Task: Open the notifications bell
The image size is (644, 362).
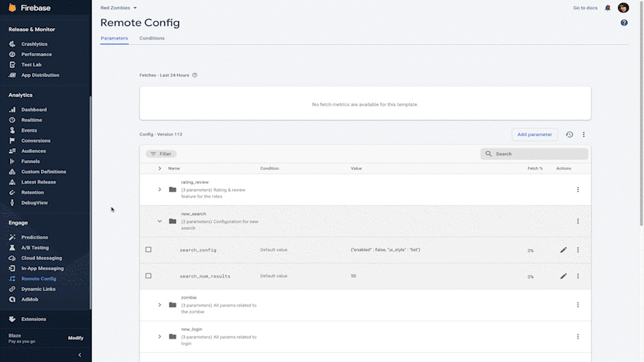Action: pyautogui.click(x=608, y=8)
